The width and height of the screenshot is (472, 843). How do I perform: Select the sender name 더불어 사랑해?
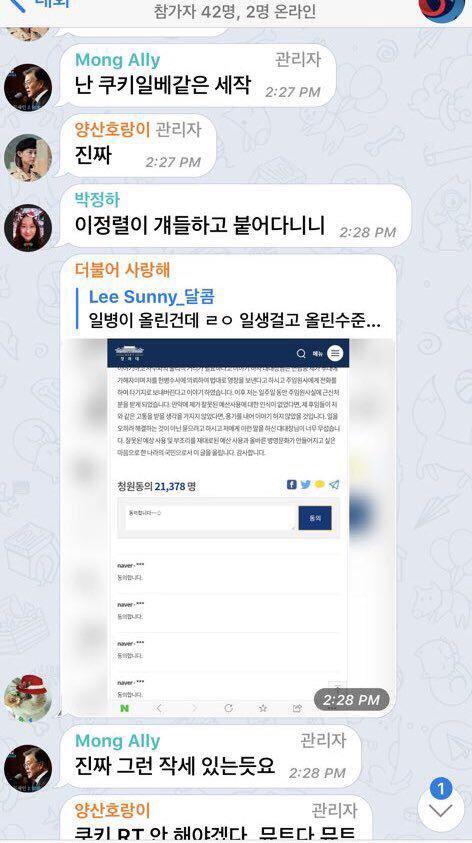tap(123, 270)
